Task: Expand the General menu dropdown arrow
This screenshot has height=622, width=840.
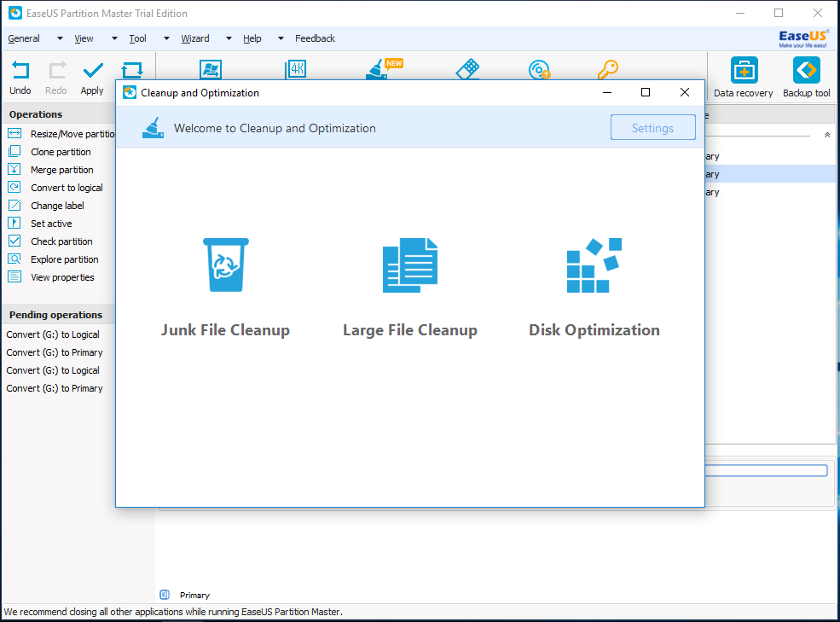Action: coord(60,38)
